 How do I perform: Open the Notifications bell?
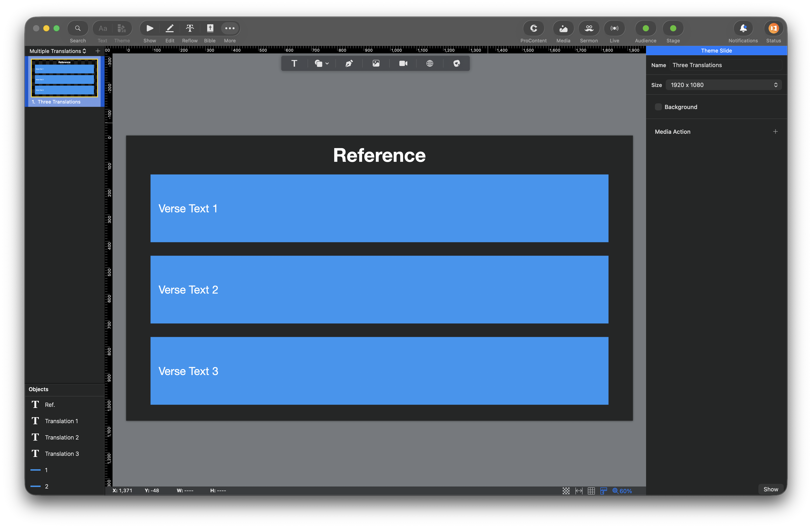(x=743, y=28)
